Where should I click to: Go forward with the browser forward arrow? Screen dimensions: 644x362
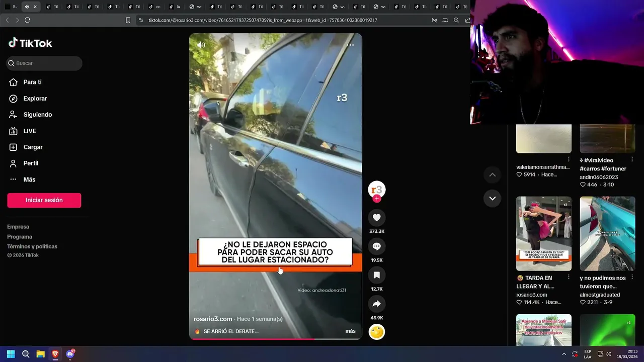pos(17,20)
